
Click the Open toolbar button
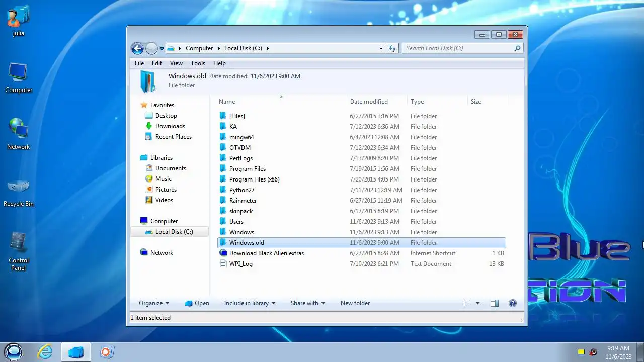pos(197,303)
